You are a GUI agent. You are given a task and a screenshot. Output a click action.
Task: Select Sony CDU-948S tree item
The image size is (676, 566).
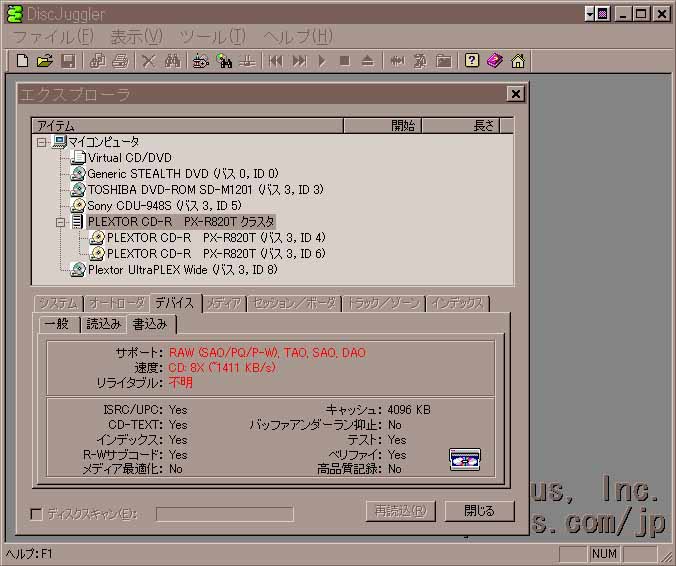[x=164, y=206]
